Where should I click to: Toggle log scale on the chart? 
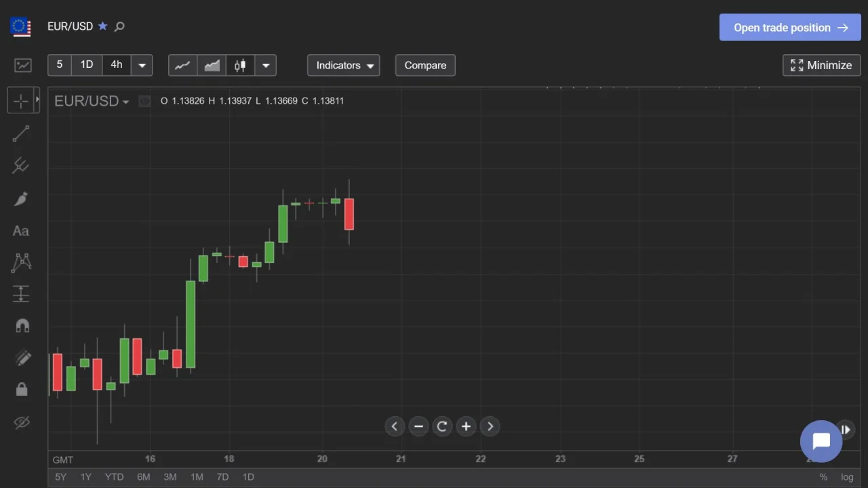click(x=847, y=477)
